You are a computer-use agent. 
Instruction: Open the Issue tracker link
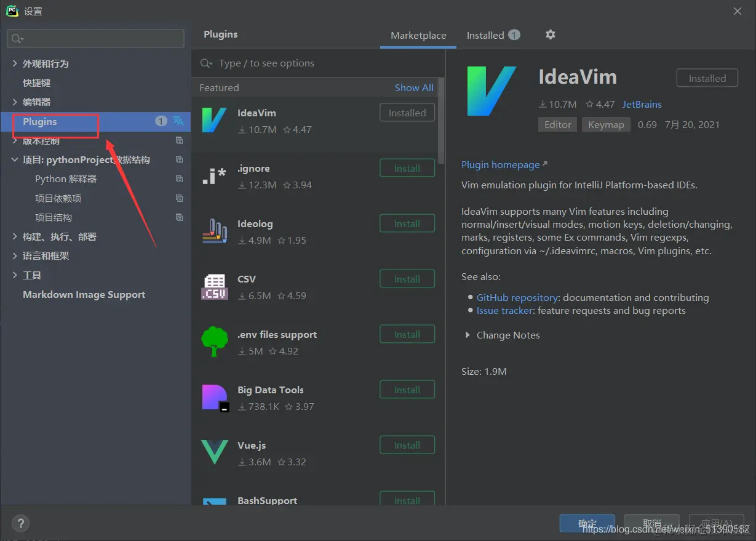point(504,310)
